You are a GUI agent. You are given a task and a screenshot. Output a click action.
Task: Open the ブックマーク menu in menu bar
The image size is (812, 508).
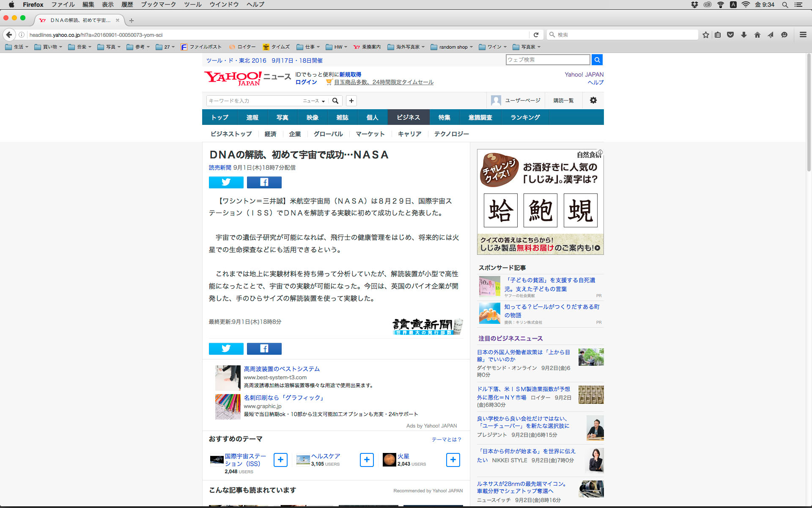[x=158, y=5]
